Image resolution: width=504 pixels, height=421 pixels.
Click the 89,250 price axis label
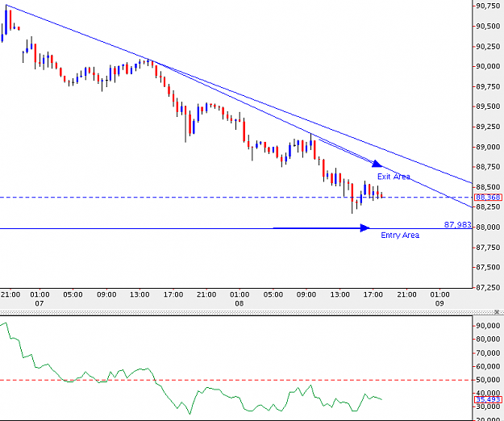point(488,127)
